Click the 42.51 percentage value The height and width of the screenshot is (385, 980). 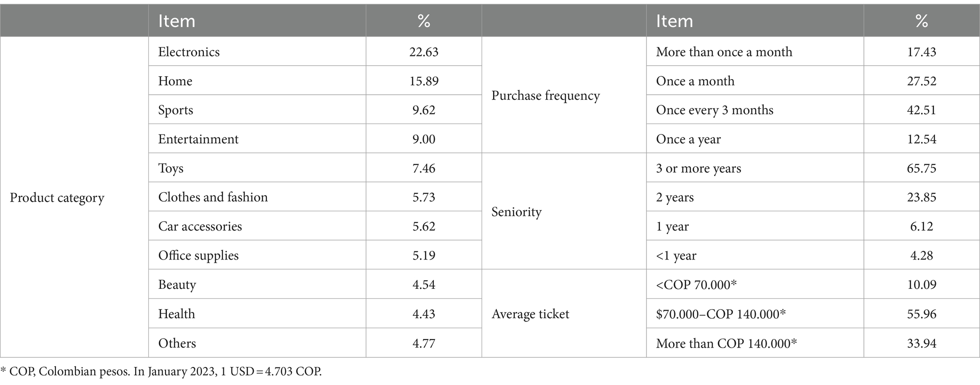click(921, 109)
